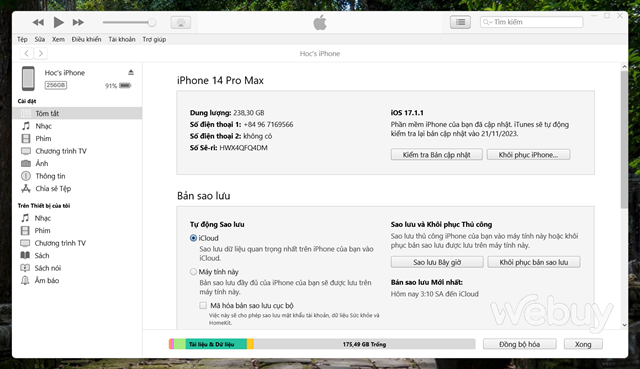Click the iPhone device icon in sidebar
The width and height of the screenshot is (640, 369).
click(x=28, y=78)
